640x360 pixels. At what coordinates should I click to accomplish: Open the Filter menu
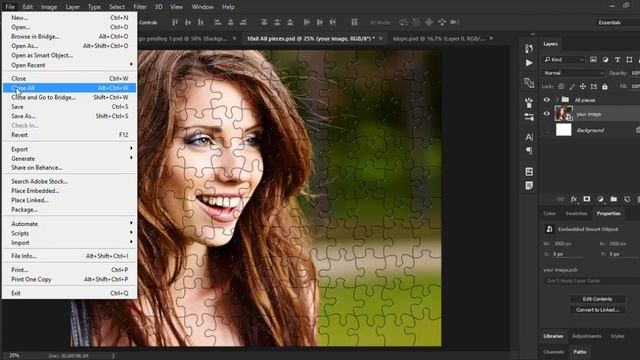click(140, 7)
